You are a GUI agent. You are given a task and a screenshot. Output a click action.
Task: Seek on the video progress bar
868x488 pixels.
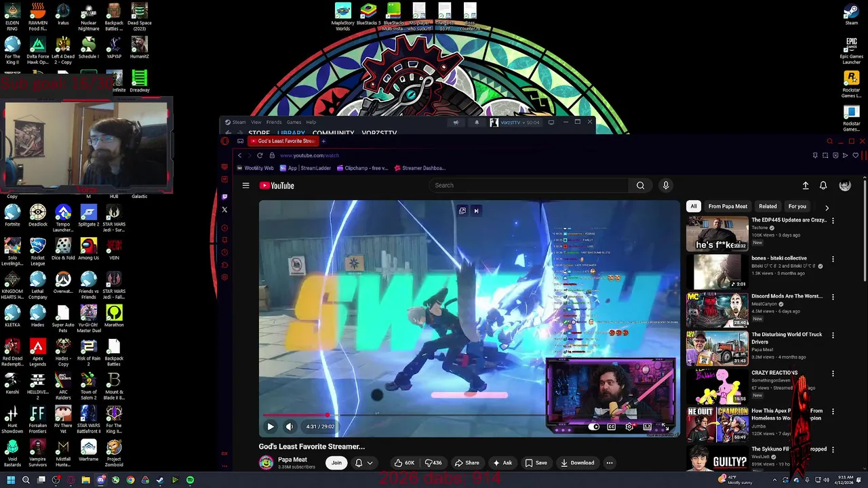(x=469, y=415)
